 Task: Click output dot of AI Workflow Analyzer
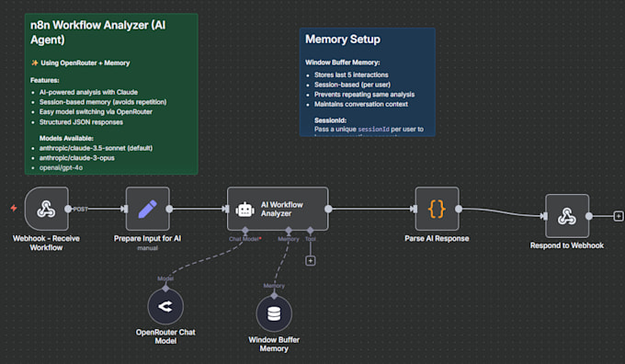tap(328, 209)
